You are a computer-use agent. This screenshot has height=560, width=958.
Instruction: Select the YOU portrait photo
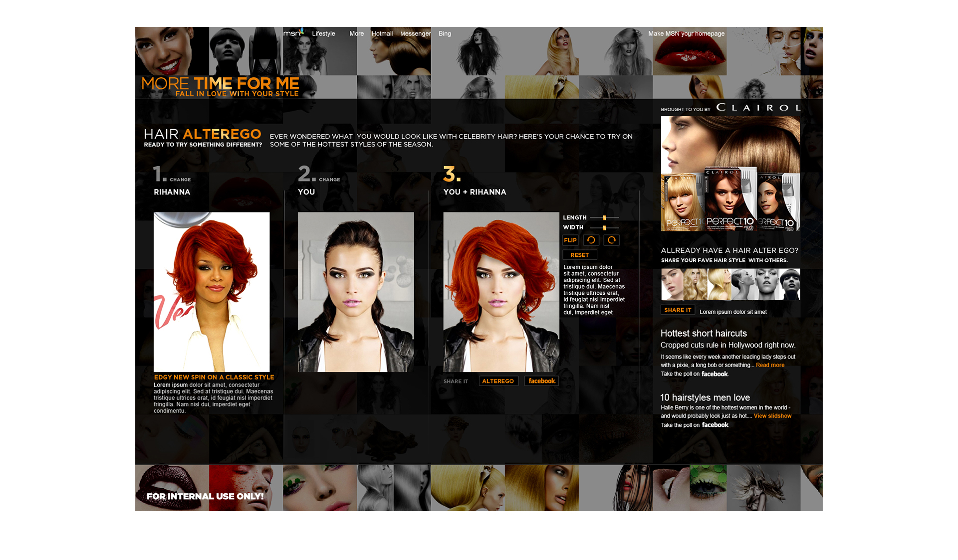[356, 292]
